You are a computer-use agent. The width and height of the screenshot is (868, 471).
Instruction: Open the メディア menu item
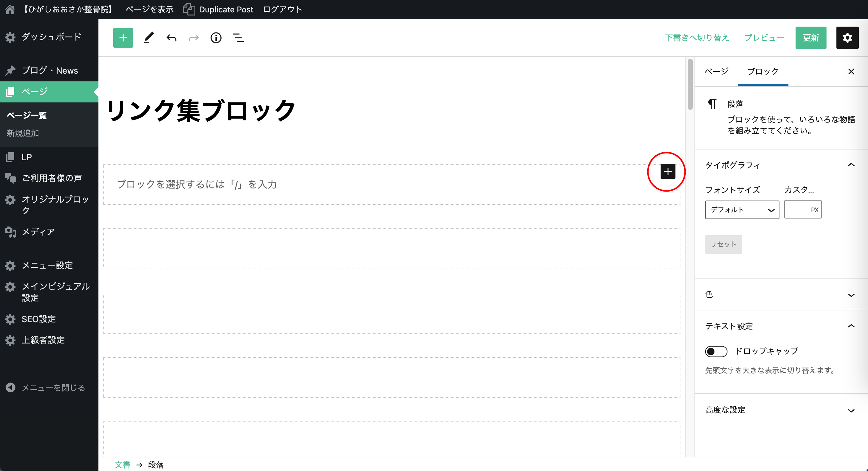pos(38,232)
